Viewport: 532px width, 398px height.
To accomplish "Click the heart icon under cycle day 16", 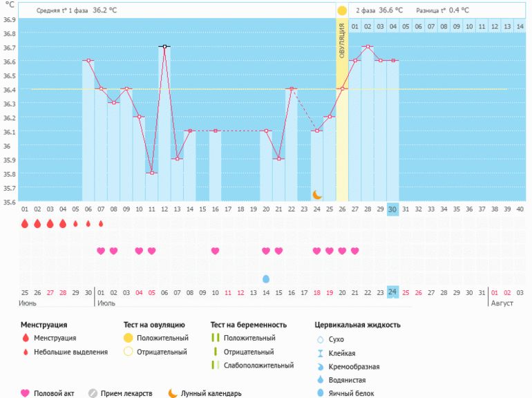I will click(x=215, y=251).
